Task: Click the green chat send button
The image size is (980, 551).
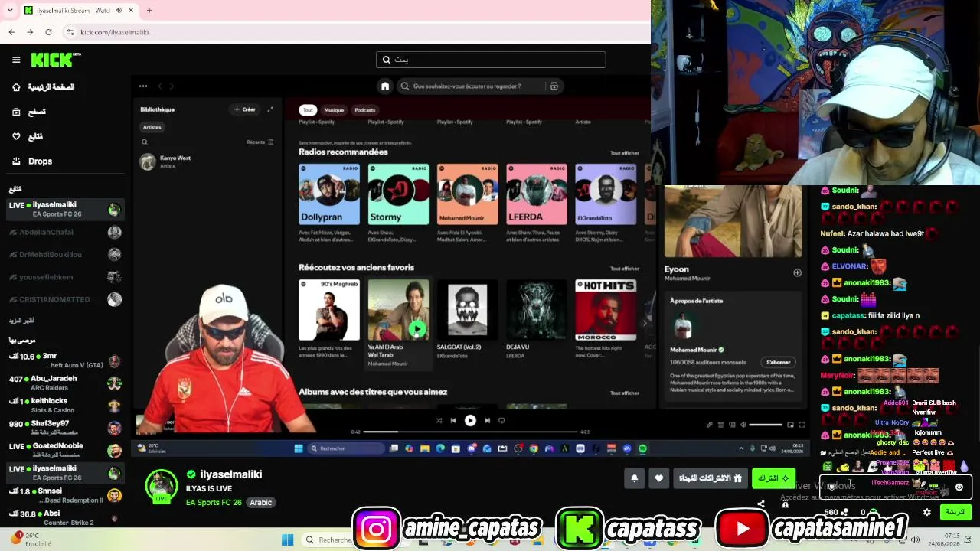Action: pos(955,512)
